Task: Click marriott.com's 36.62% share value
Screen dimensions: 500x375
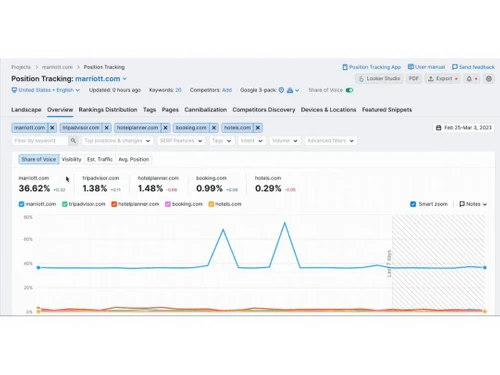Action: point(34,188)
